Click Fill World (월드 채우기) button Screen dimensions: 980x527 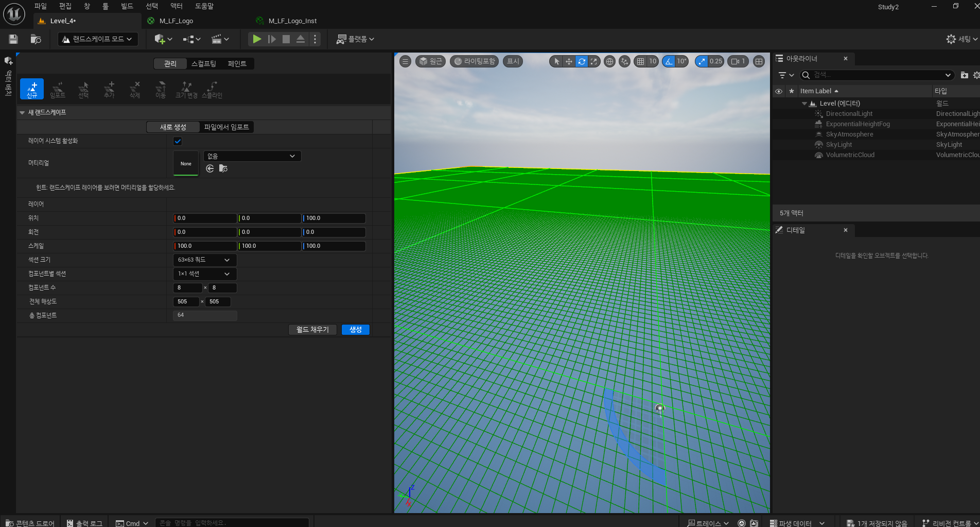(312, 330)
